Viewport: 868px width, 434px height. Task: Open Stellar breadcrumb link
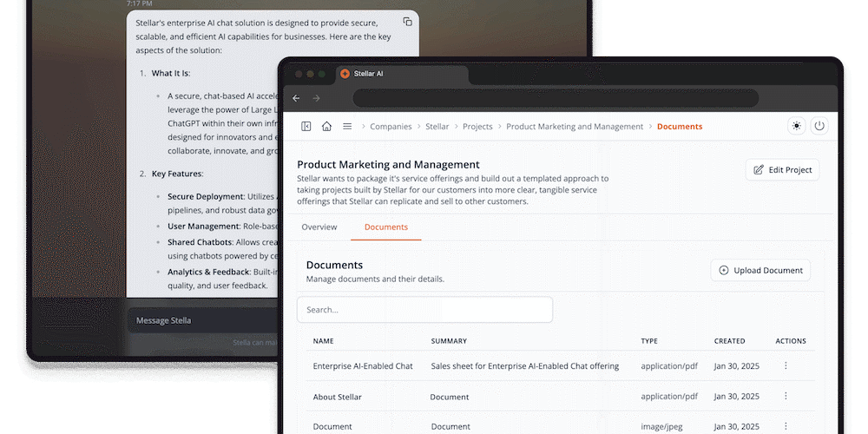point(437,126)
